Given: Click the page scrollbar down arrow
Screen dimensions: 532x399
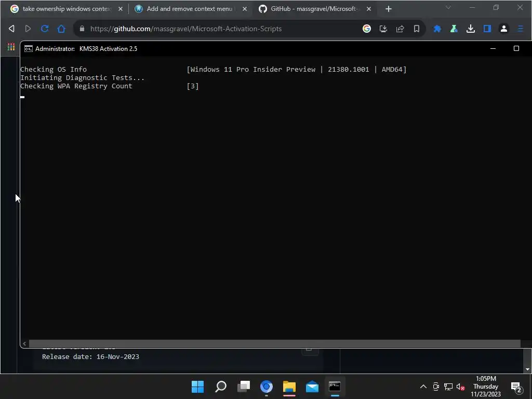Looking at the screenshot, I should 528,369.
